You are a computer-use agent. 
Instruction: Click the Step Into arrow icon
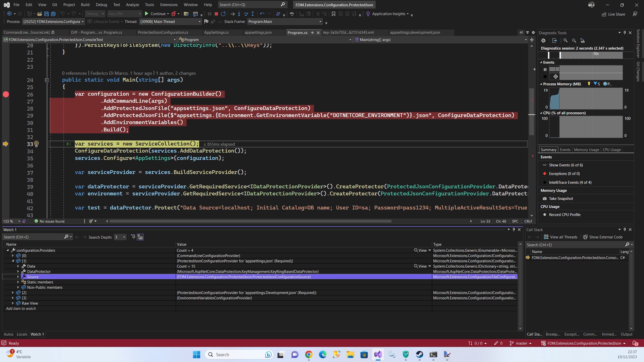[239, 14]
